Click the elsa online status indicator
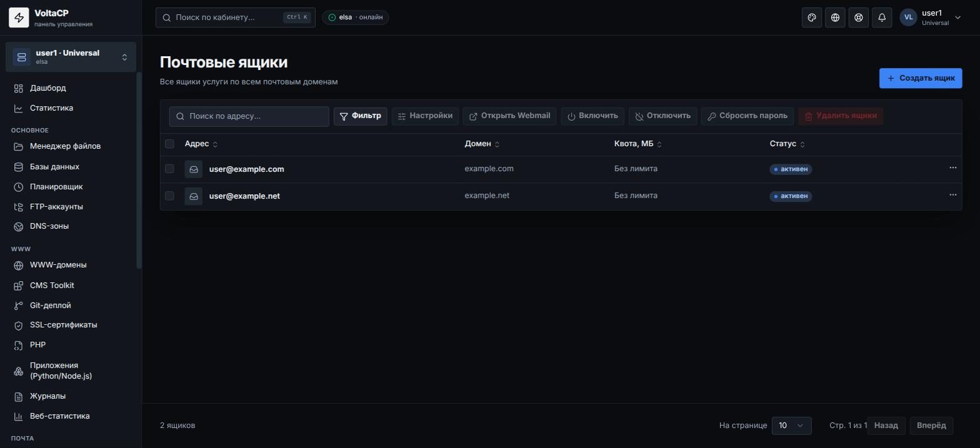 click(356, 17)
